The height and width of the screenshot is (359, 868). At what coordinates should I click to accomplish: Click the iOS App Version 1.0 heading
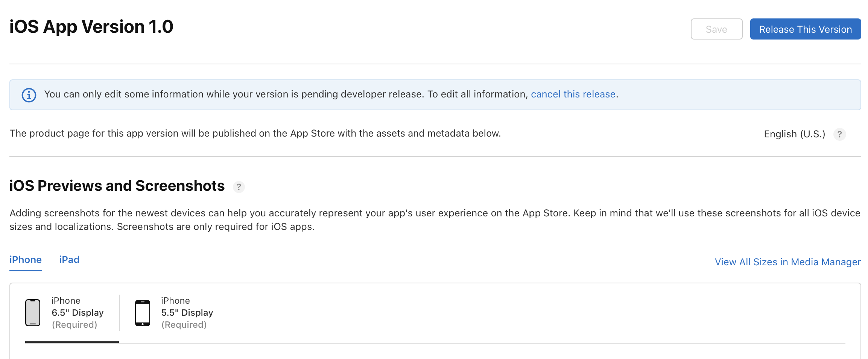pos(91,27)
